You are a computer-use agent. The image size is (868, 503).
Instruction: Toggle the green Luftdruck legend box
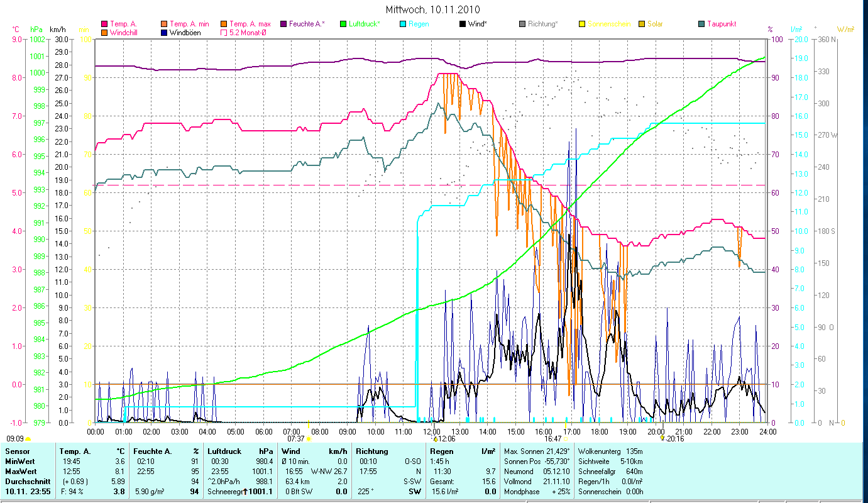point(343,24)
